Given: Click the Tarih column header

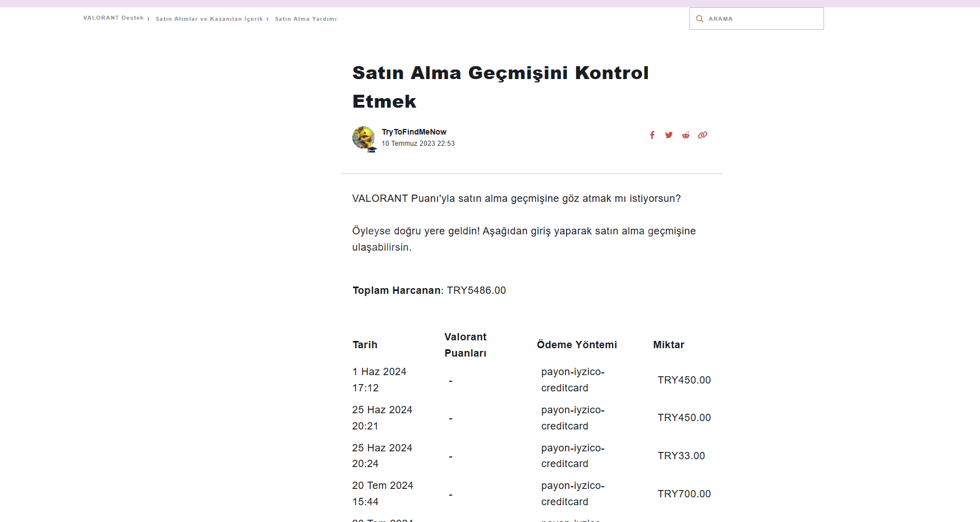Looking at the screenshot, I should click(365, 345).
